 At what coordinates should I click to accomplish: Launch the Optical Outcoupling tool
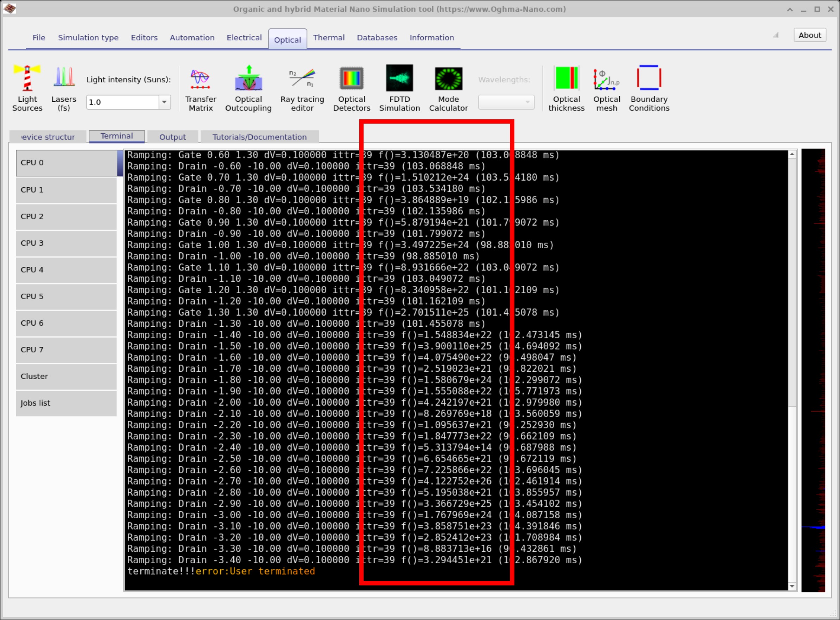pyautogui.click(x=248, y=87)
